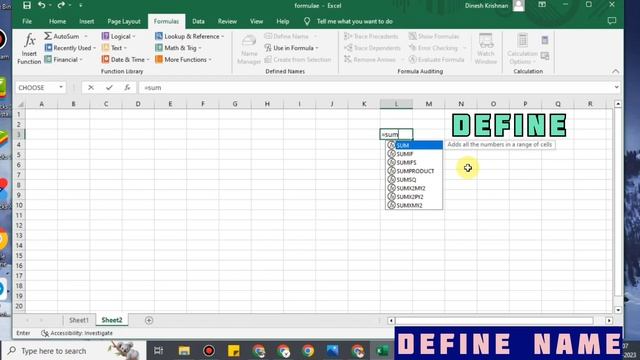
Task: Open the Use in Formula dropdown arrow
Action: pyautogui.click(x=317, y=48)
